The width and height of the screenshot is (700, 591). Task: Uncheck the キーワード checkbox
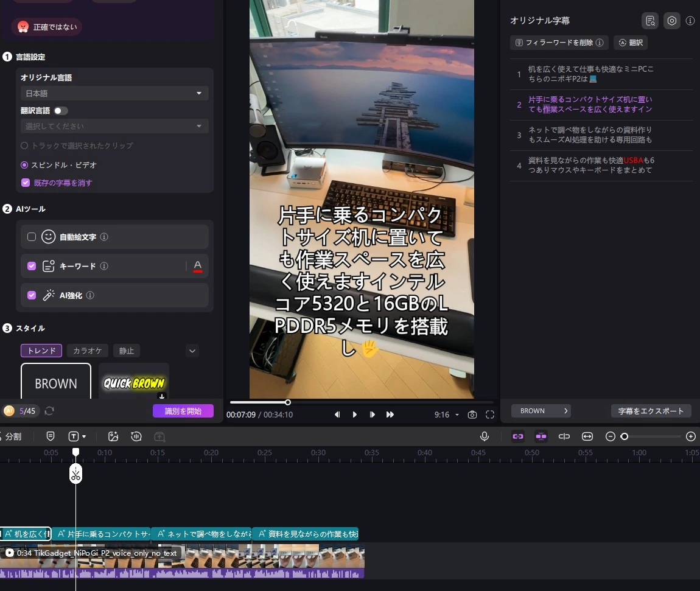click(32, 266)
